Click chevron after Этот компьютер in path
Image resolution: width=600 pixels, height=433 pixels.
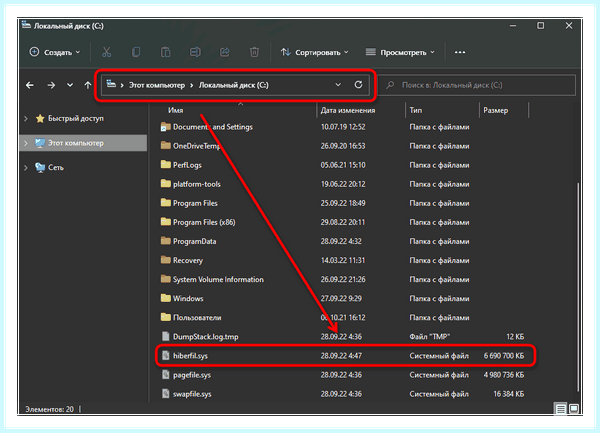coord(192,85)
